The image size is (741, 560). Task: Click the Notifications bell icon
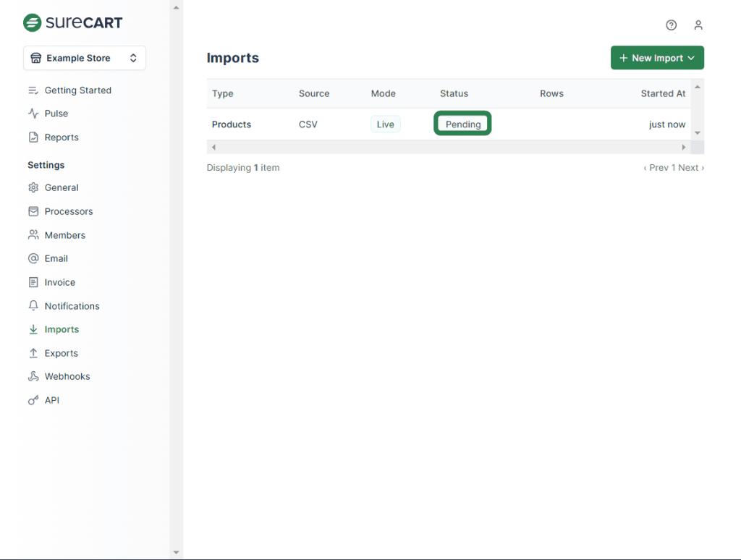point(33,306)
